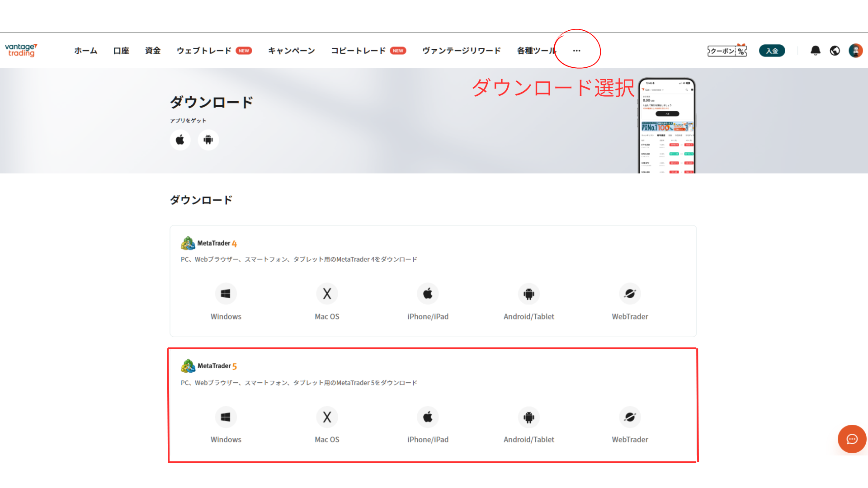The width and height of the screenshot is (868, 488).
Task: Click the 入金 deposit button
Action: (x=772, y=51)
